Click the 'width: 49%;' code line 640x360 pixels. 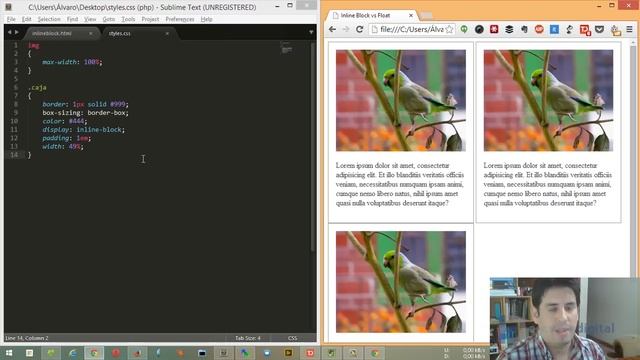(63, 147)
